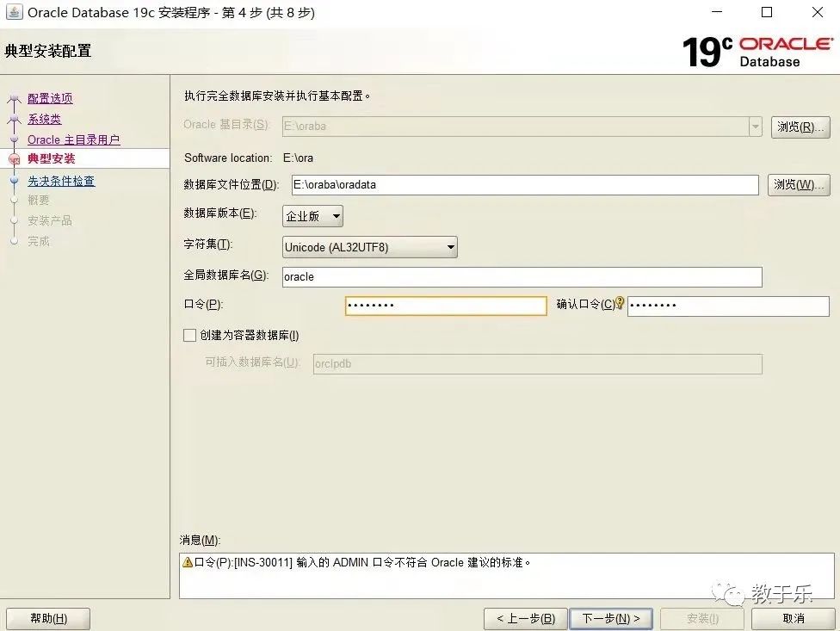Go to 配置选项 step
840x631 pixels.
(50, 98)
